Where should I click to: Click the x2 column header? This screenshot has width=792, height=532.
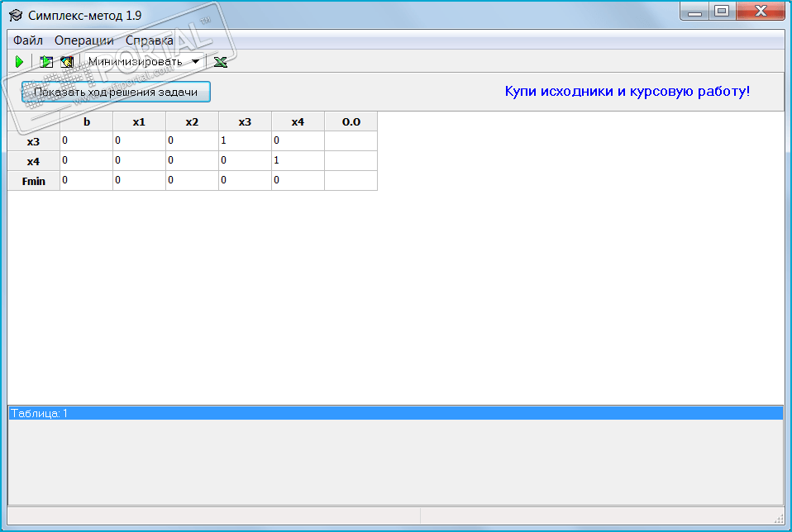tap(192, 121)
